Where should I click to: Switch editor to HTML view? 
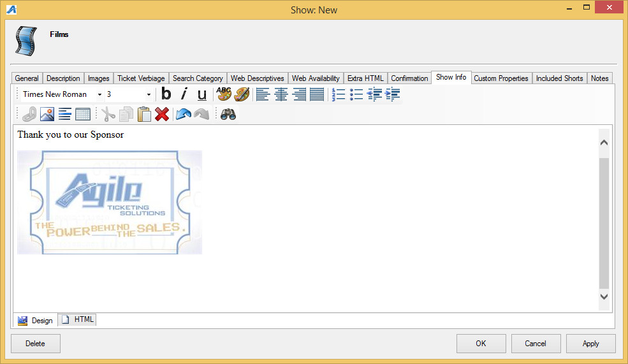78,319
